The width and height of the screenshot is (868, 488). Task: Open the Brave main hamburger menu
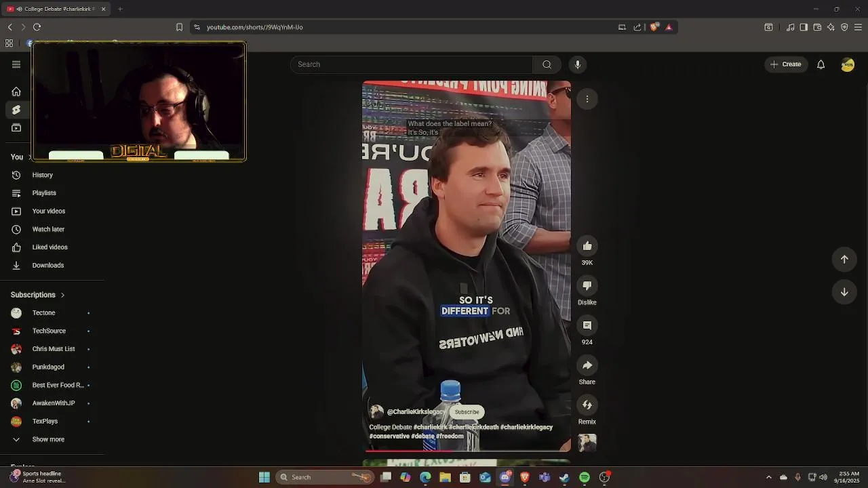point(858,27)
